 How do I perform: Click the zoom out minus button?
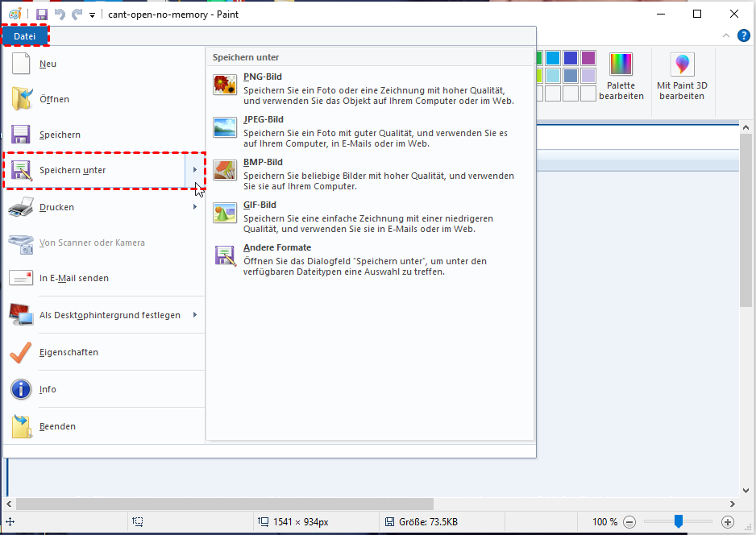[x=629, y=522]
